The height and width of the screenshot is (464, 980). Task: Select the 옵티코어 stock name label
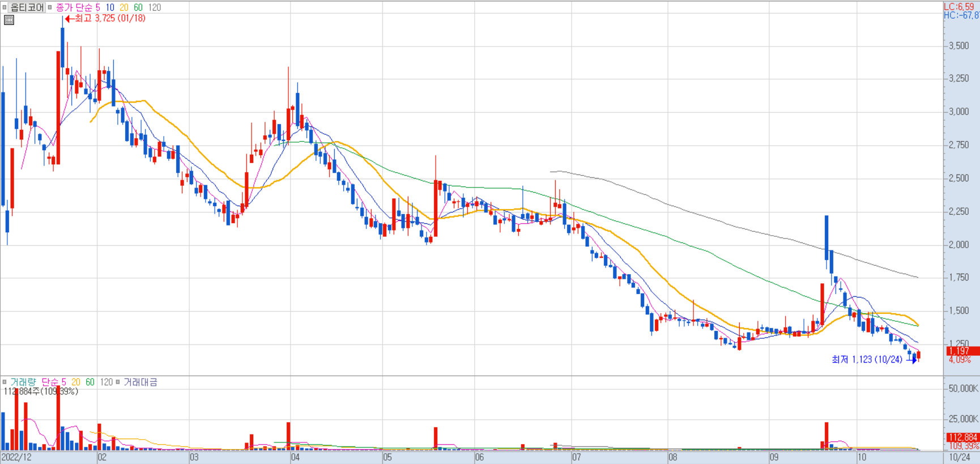27,7
